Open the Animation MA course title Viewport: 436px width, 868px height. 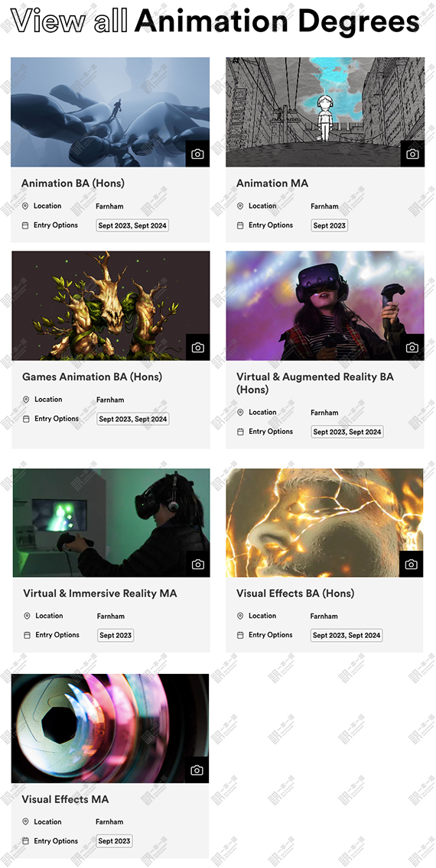tap(272, 183)
